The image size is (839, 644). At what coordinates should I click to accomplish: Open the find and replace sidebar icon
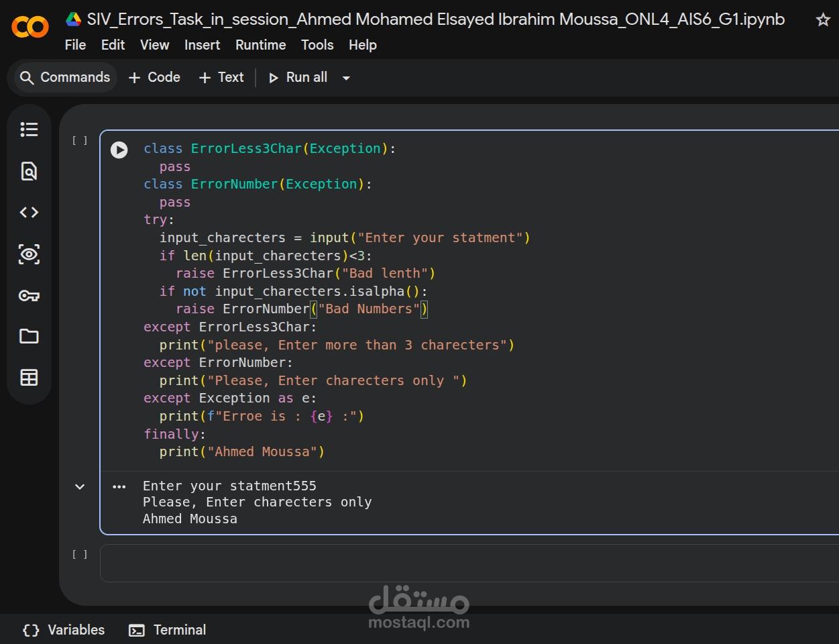[29, 171]
